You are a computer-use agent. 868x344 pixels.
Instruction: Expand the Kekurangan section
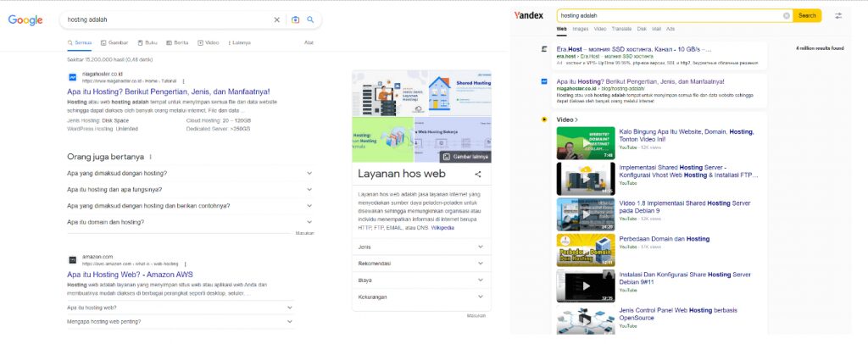click(421, 297)
